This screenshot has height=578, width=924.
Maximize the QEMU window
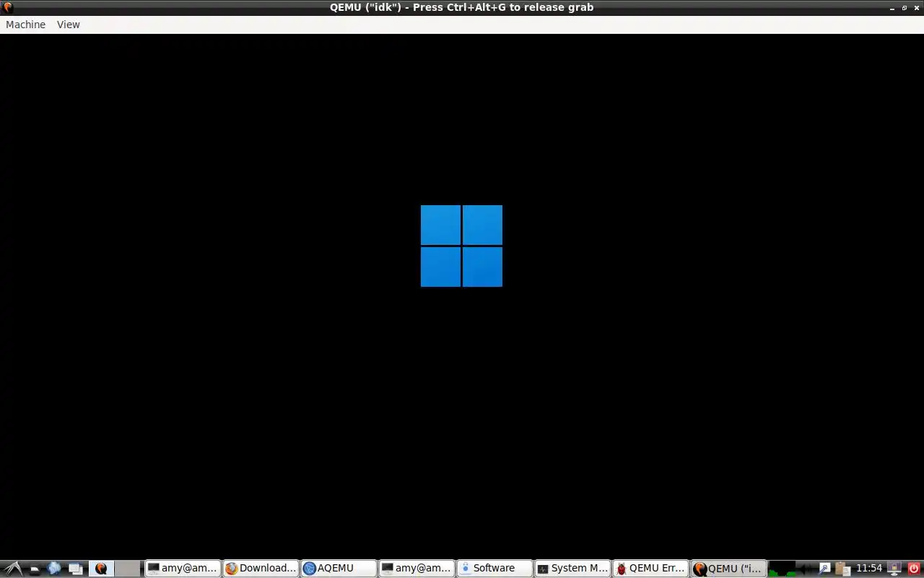905,8
